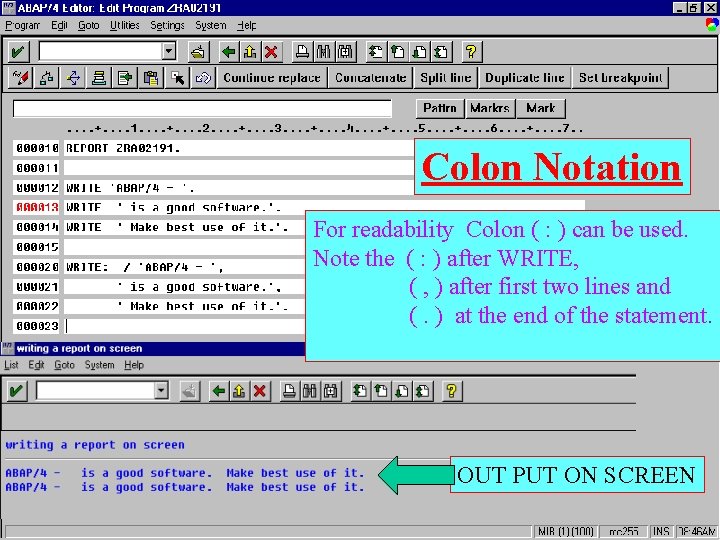Click the Pattrn button
Viewport: 720px width, 540px height.
(x=440, y=108)
